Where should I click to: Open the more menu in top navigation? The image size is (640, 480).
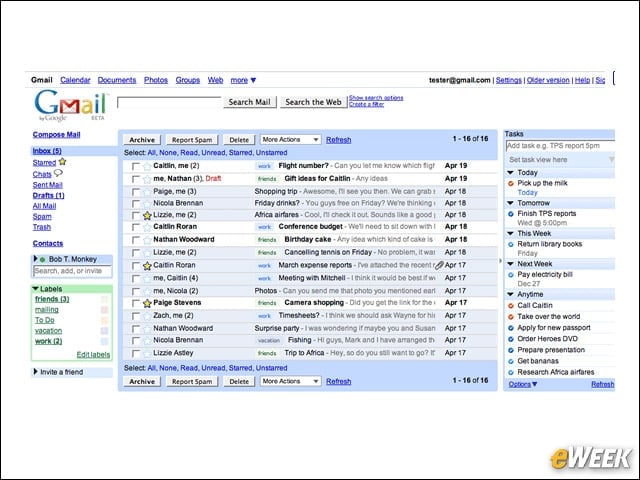[x=243, y=80]
